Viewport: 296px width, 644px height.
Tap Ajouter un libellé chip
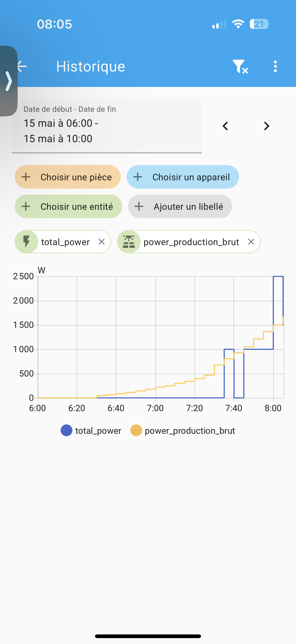tap(180, 207)
